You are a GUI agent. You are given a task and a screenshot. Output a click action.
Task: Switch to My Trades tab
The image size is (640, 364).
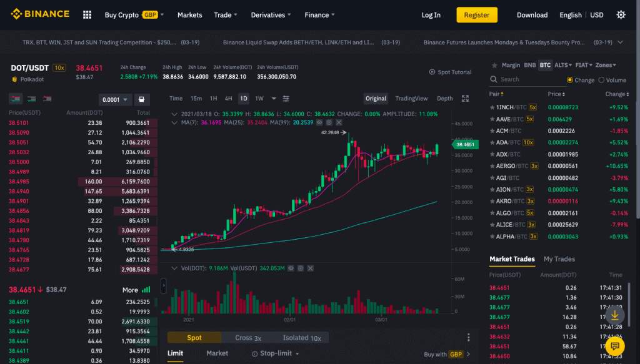[559, 259]
